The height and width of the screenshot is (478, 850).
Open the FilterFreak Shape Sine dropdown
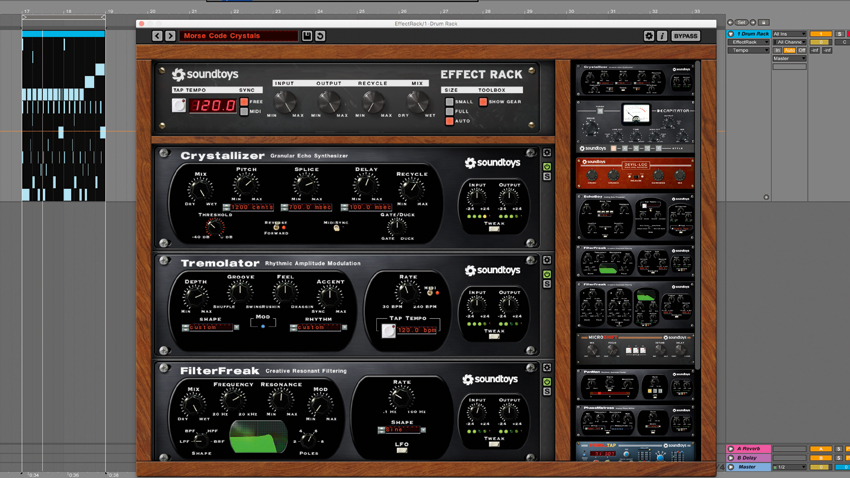pyautogui.click(x=402, y=430)
